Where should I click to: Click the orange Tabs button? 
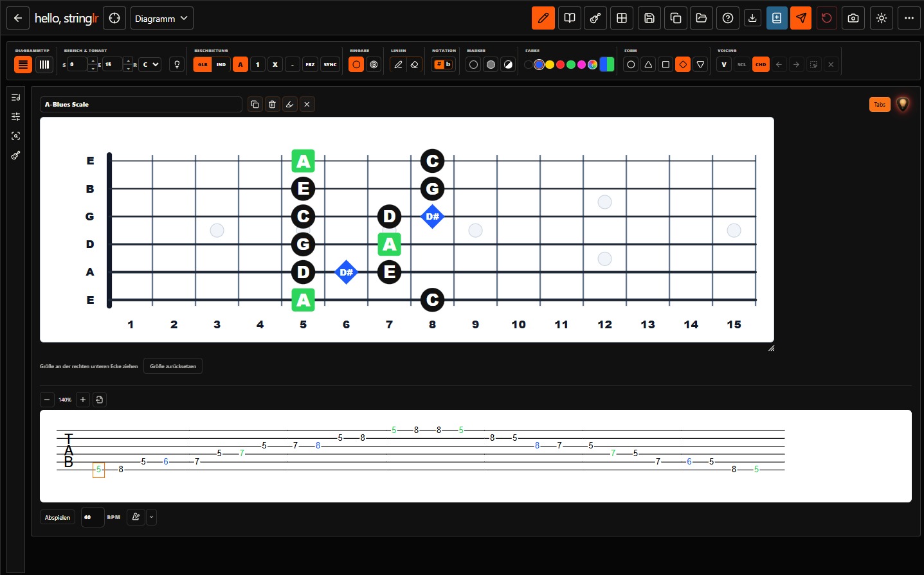[880, 104]
